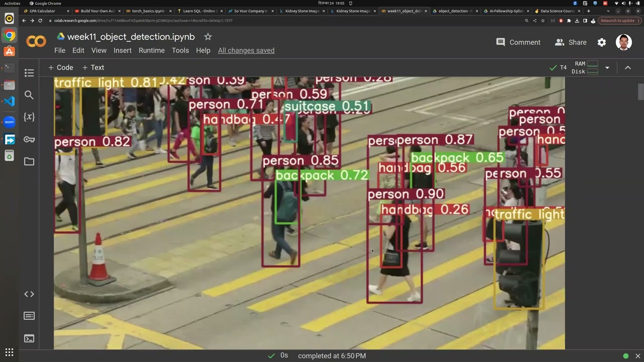
Task: Open the files folder panel
Action: tap(29, 161)
